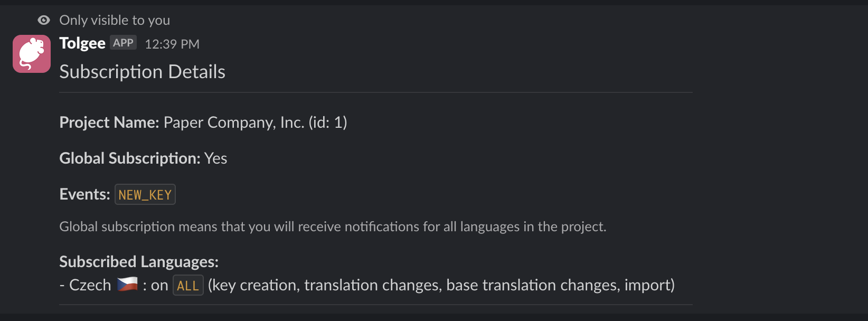Click the Czech flag emoji

(127, 285)
